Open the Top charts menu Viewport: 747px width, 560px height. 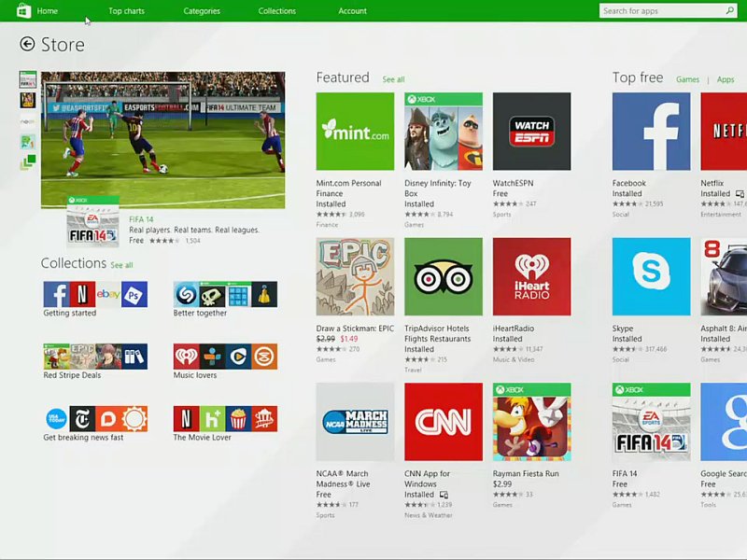click(126, 11)
